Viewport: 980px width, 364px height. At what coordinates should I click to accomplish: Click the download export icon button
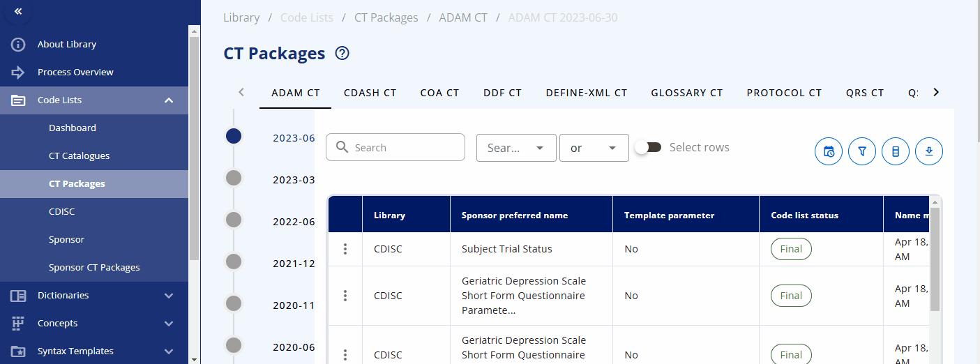click(x=929, y=151)
